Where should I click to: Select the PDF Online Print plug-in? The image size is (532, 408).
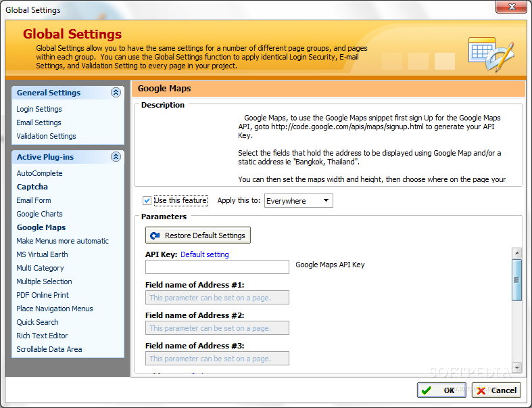[x=43, y=295]
